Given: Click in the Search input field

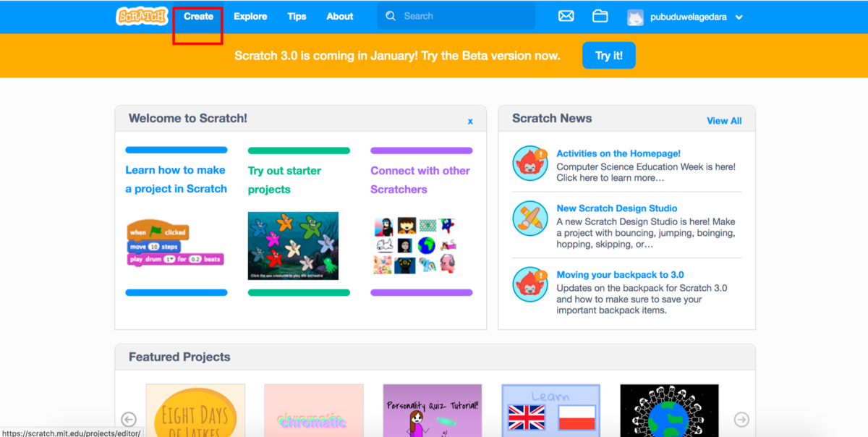Looking at the screenshot, I should [x=463, y=16].
